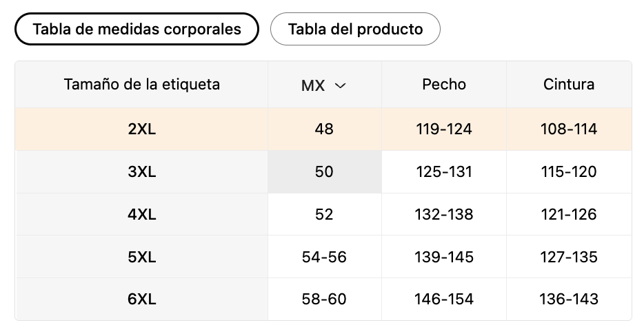Click the 54-56 MX size cell
The image size is (644, 325).
point(325,258)
